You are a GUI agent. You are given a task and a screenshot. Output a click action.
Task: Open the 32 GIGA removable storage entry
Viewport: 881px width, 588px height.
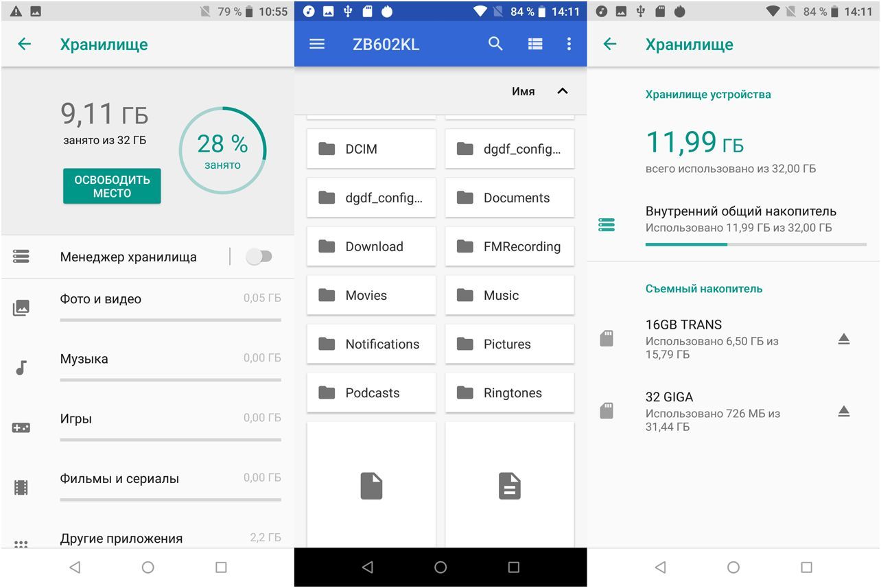click(x=714, y=411)
